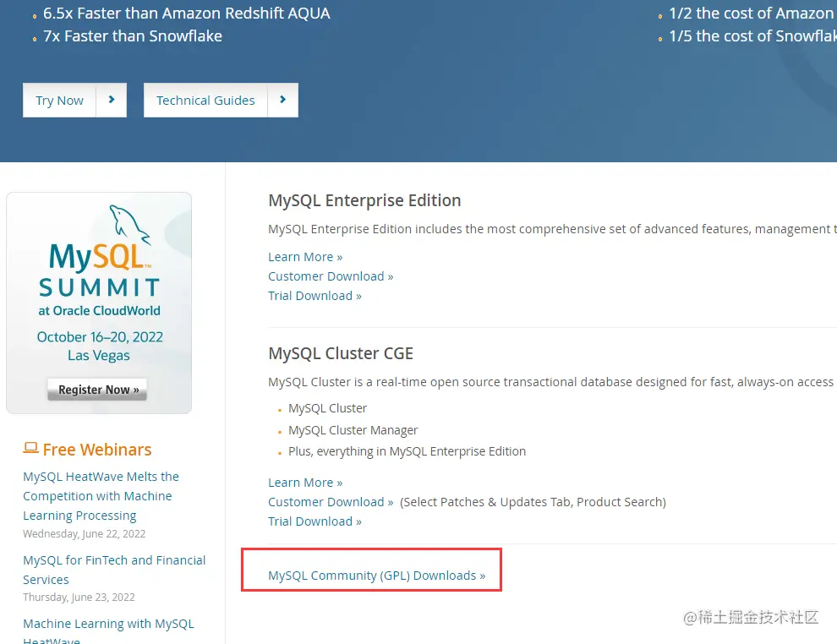Image resolution: width=837 pixels, height=644 pixels.
Task: Click Learn More under MySQL Enterprise Edition
Action: click(x=305, y=257)
